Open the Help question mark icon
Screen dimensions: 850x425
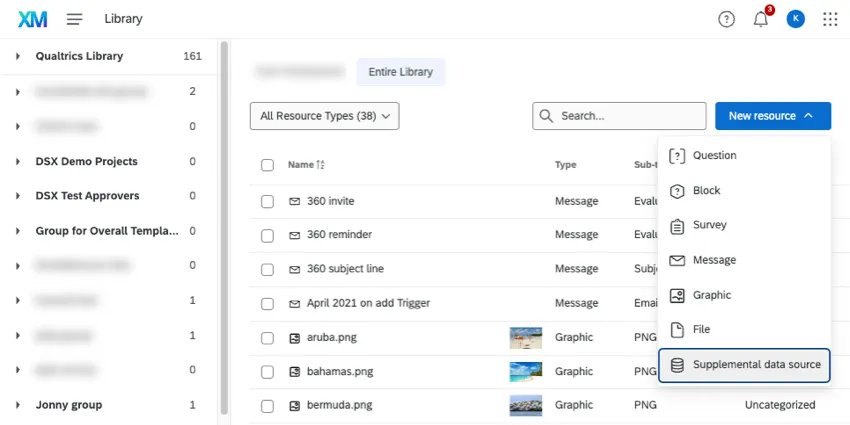pyautogui.click(x=727, y=19)
